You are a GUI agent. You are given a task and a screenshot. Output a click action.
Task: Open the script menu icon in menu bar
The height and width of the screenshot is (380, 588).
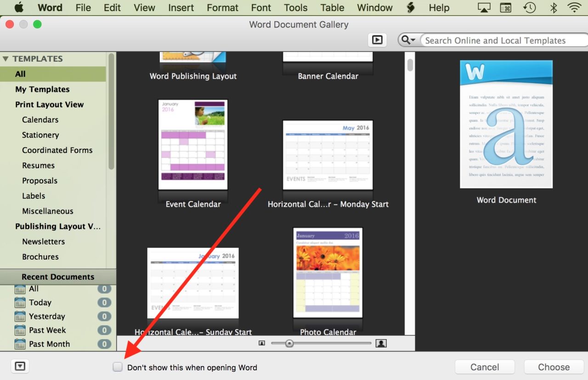(411, 7)
